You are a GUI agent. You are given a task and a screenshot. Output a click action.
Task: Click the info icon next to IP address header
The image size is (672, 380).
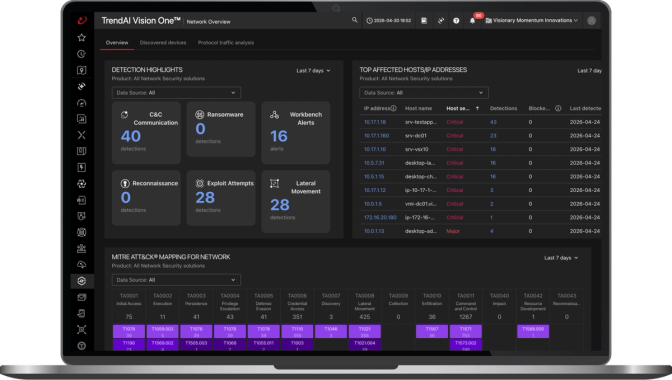(393, 108)
